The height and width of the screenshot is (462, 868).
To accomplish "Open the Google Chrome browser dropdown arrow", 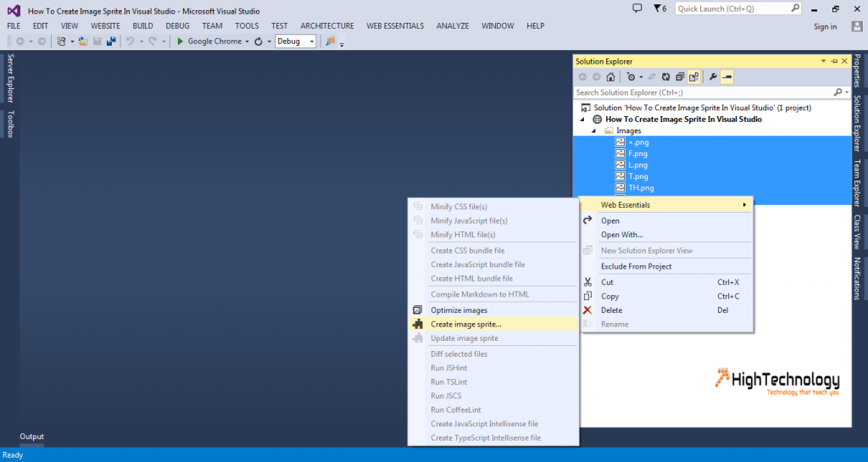I will [x=247, y=42].
